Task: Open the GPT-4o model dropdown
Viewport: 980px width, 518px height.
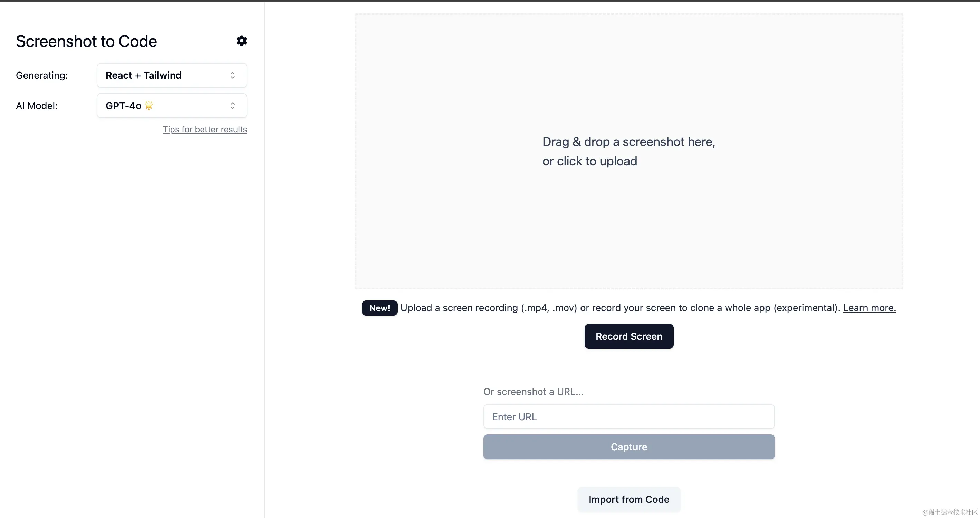Action: (x=172, y=106)
